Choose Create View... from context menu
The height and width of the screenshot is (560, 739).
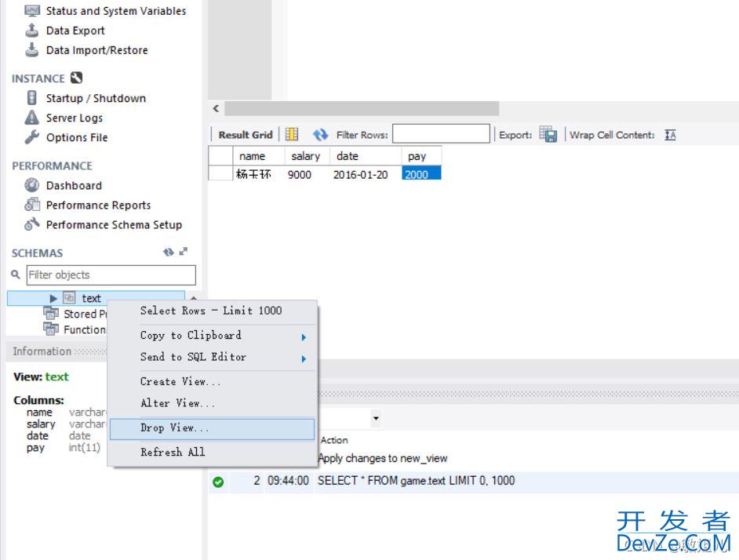213,381
